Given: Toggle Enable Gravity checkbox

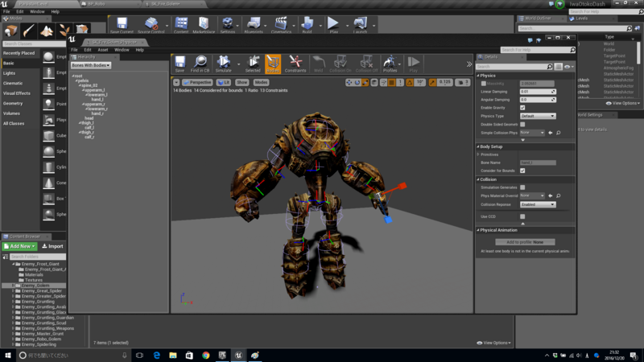Looking at the screenshot, I should click(522, 108).
